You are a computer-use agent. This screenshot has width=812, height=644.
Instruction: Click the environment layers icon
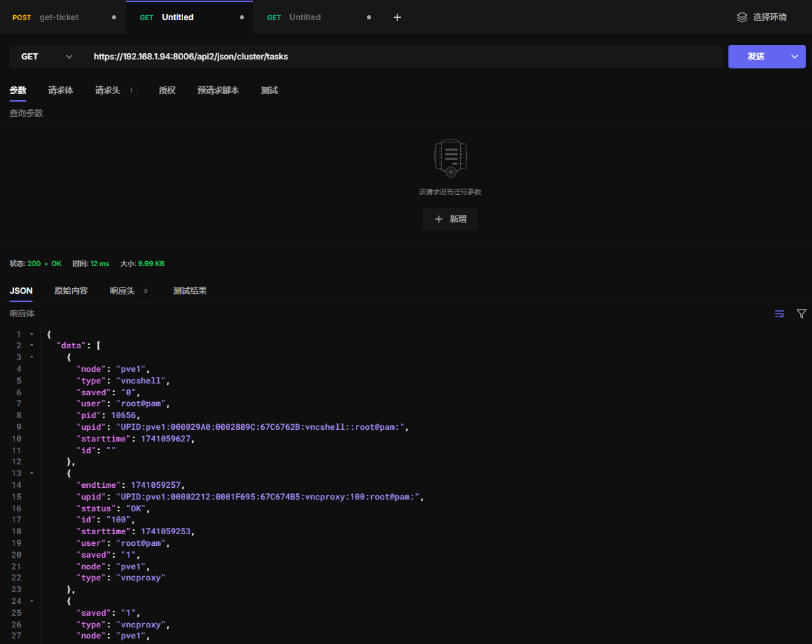point(742,17)
